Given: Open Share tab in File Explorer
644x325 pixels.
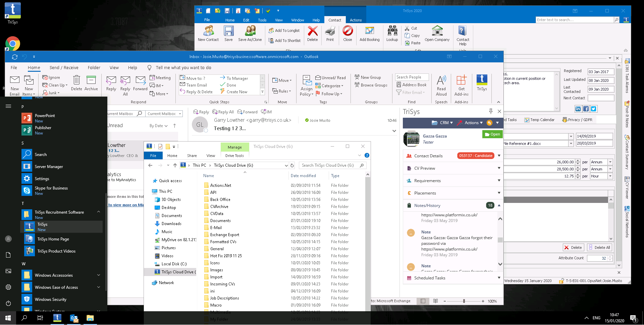Looking at the screenshot, I should 192,156.
